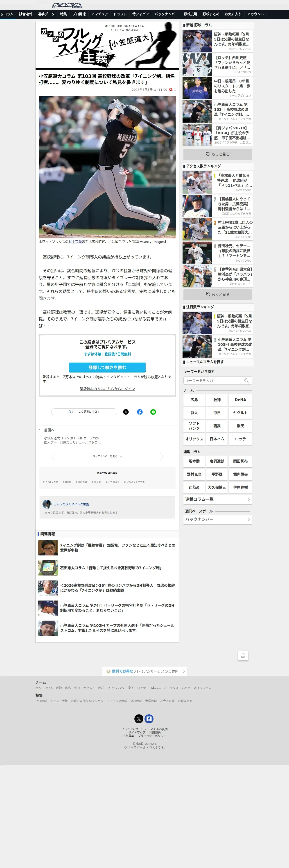
Task: Open related article 7イニング制は「継続審議」
Action: tap(107, 548)
